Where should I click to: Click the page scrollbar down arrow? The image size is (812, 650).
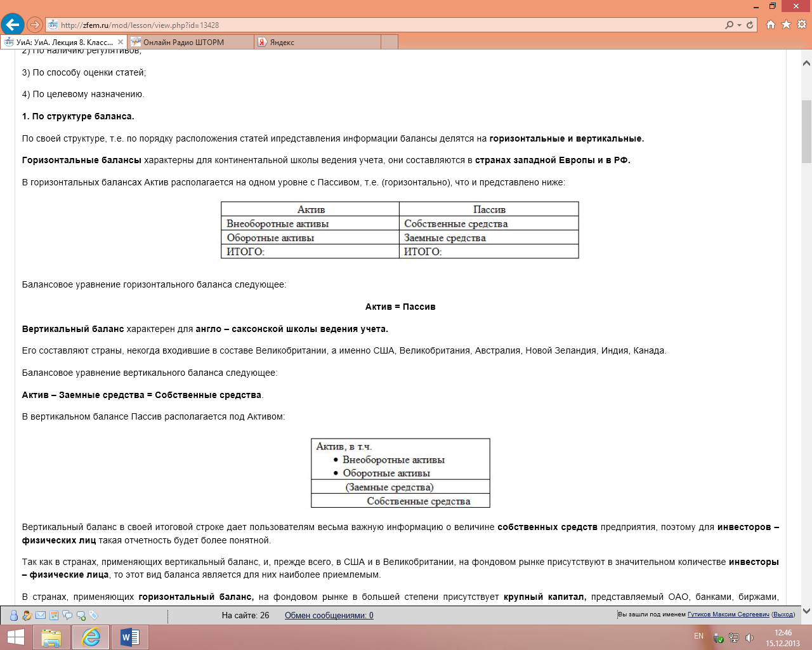pos(806,611)
